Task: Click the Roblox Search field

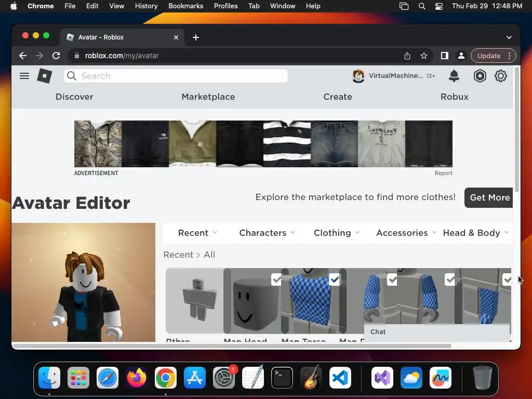Action: click(176, 76)
